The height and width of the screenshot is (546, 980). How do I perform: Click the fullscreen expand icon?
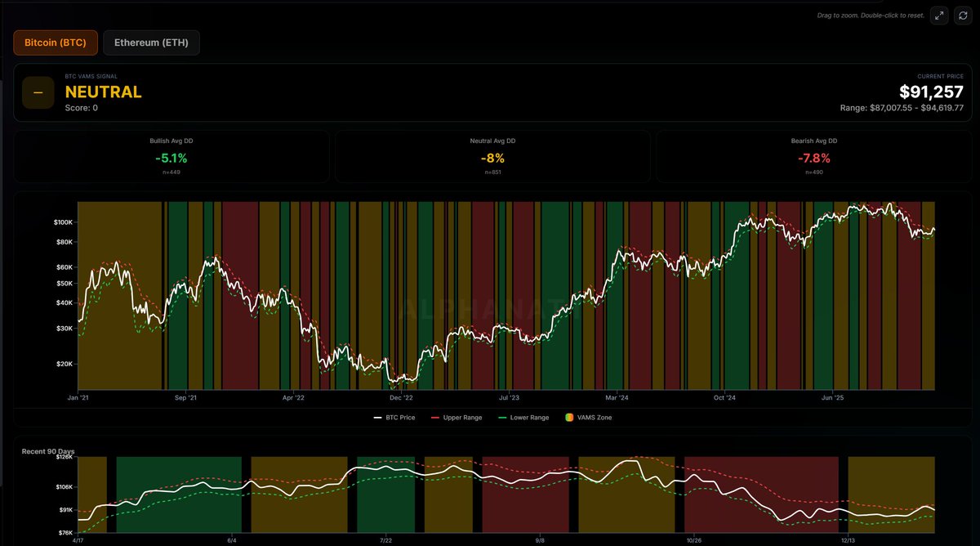(x=940, y=16)
